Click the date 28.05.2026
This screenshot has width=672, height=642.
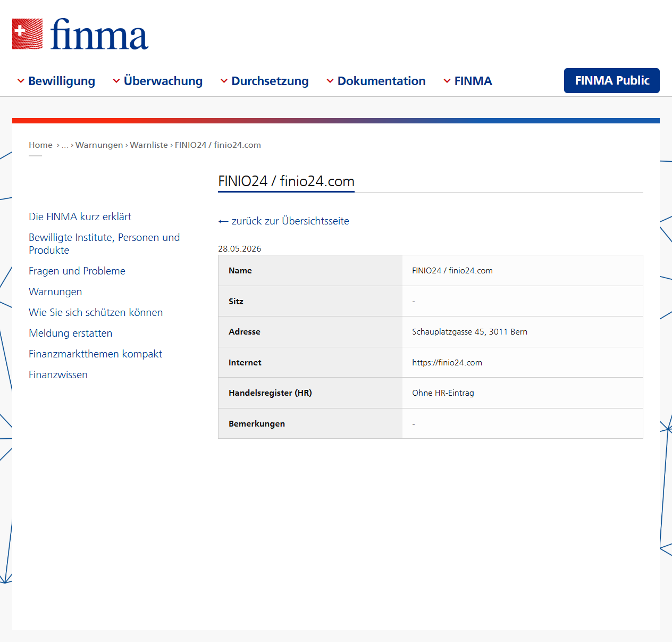pyautogui.click(x=240, y=248)
